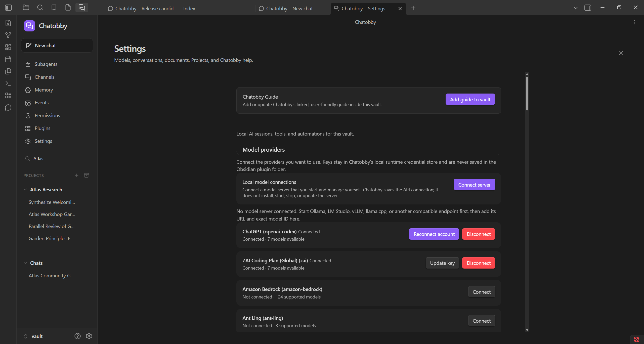This screenshot has height=344, width=644.
Task: Open Synthesize Welcomi... chat
Action: point(52,202)
